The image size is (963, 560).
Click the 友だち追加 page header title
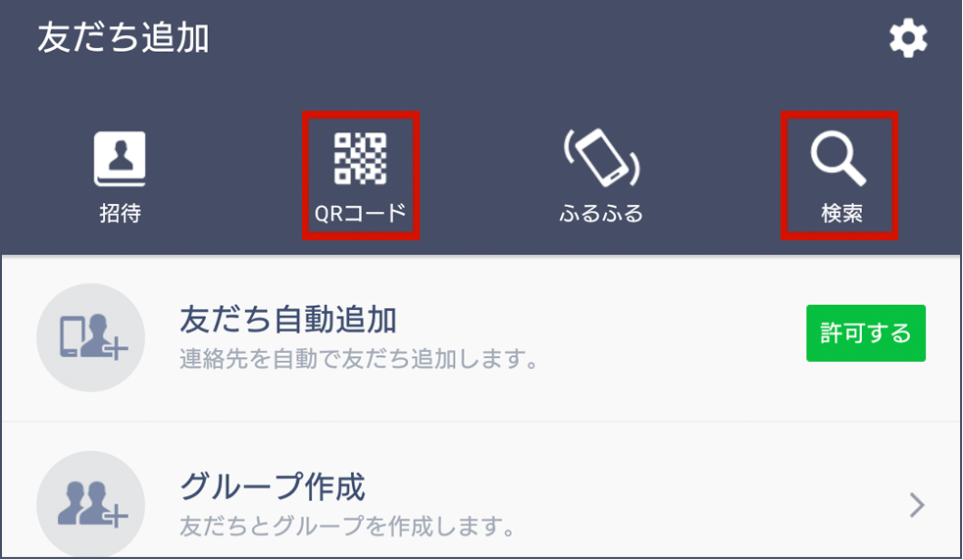pyautogui.click(x=124, y=37)
